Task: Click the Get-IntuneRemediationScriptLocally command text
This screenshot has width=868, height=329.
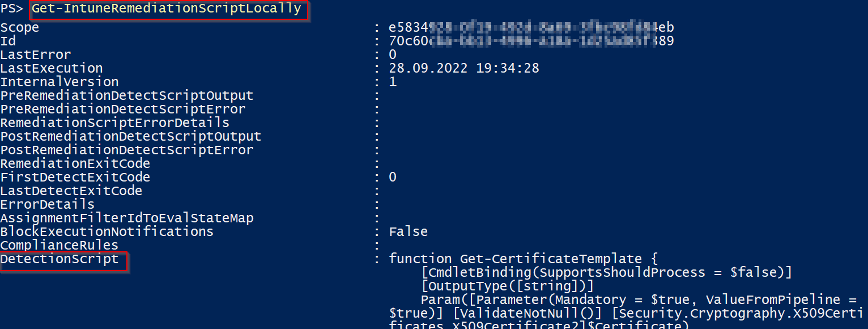Action: point(166,9)
